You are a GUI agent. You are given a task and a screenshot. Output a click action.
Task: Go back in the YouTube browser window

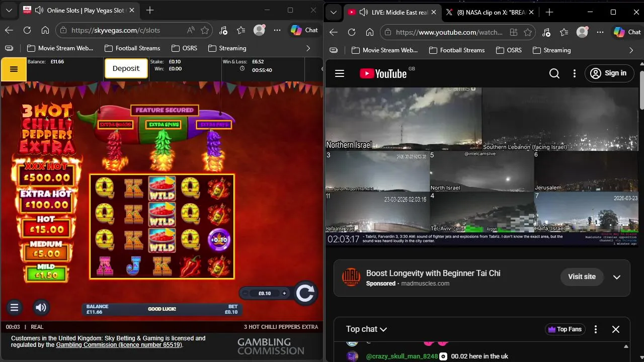(x=334, y=32)
